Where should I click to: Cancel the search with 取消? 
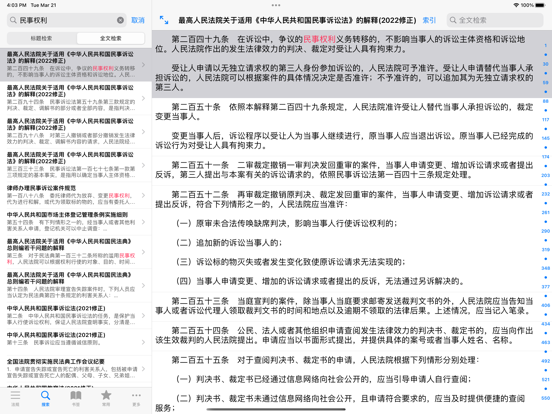pyautogui.click(x=138, y=20)
